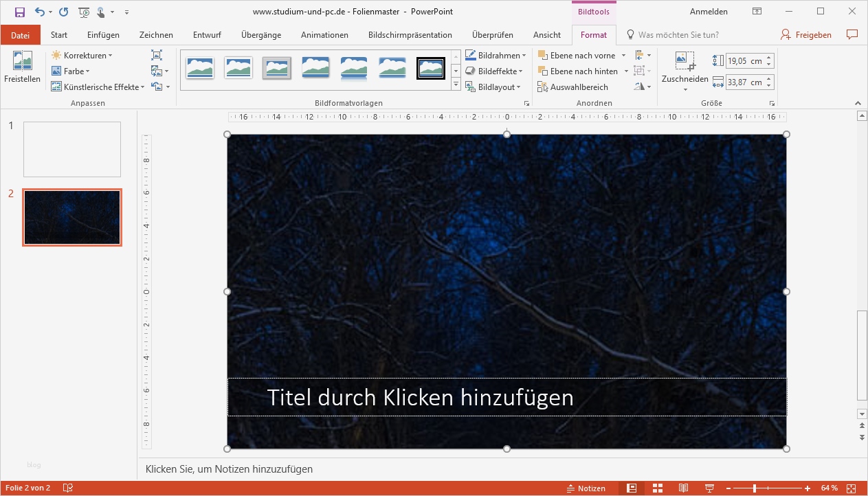Open the Animationen ribbon tab
This screenshot has height=496, width=868.
tap(324, 34)
